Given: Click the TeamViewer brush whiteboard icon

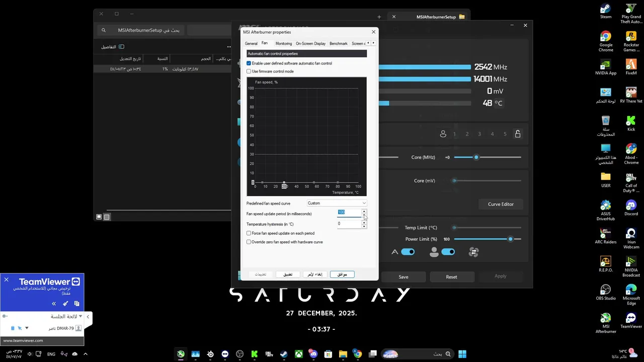Looking at the screenshot, I should pyautogui.click(x=65, y=304).
